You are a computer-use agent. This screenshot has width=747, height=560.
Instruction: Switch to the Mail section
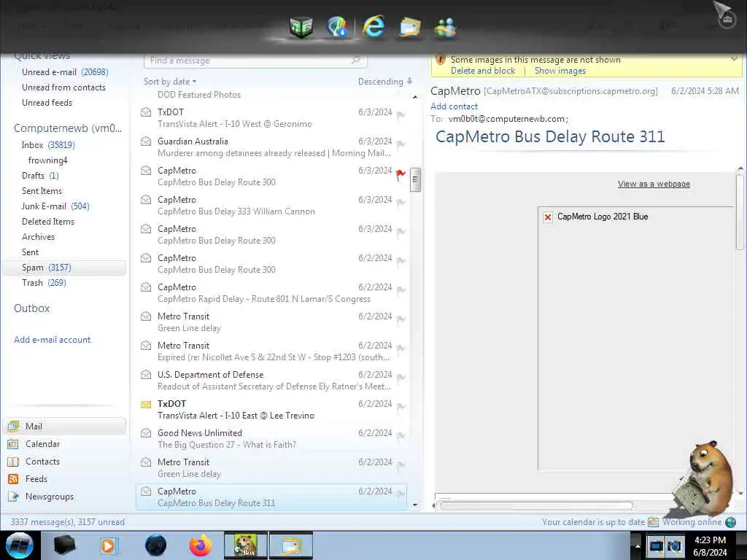(x=64, y=426)
